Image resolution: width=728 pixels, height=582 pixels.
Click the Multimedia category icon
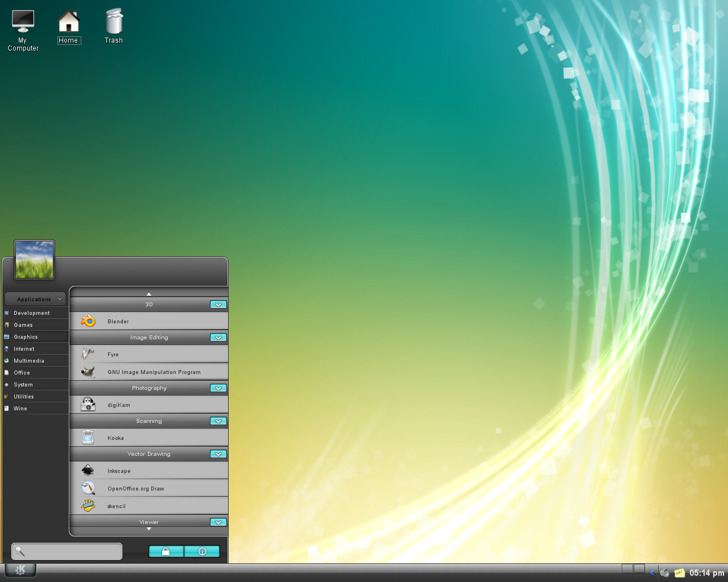click(x=7, y=361)
